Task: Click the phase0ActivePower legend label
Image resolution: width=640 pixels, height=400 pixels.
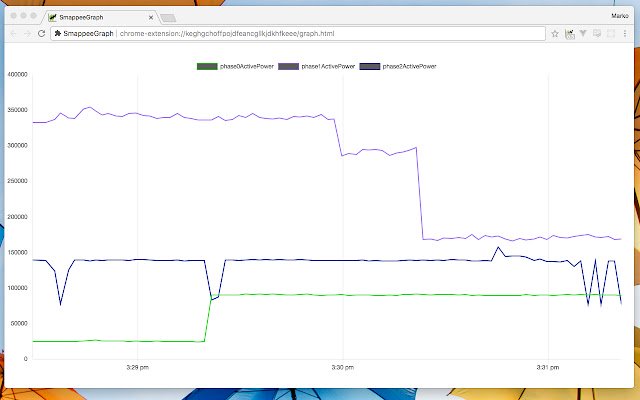Action: click(247, 67)
